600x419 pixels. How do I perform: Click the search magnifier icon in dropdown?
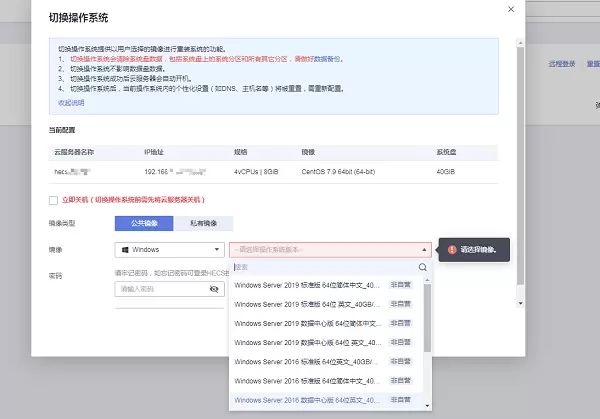[423, 267]
